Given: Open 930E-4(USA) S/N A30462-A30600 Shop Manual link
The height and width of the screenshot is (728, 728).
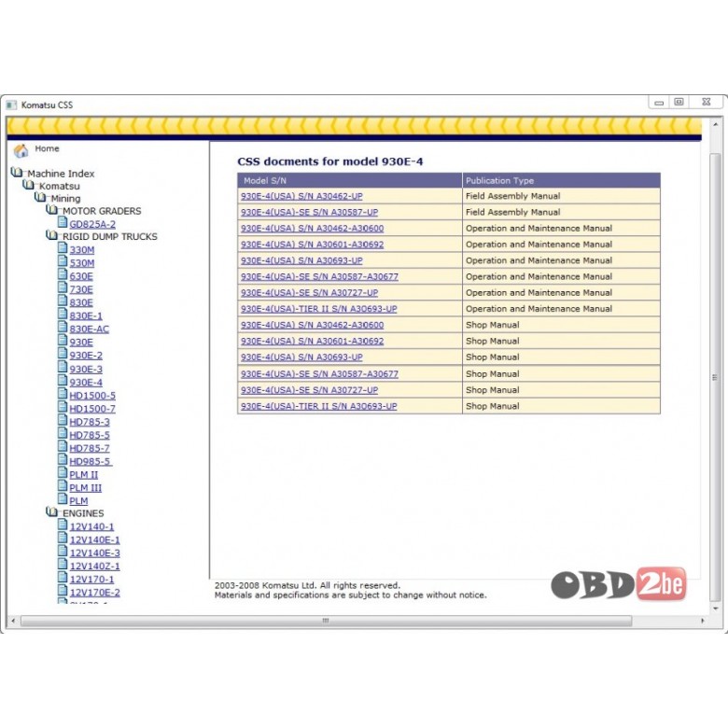Looking at the screenshot, I should tap(312, 325).
